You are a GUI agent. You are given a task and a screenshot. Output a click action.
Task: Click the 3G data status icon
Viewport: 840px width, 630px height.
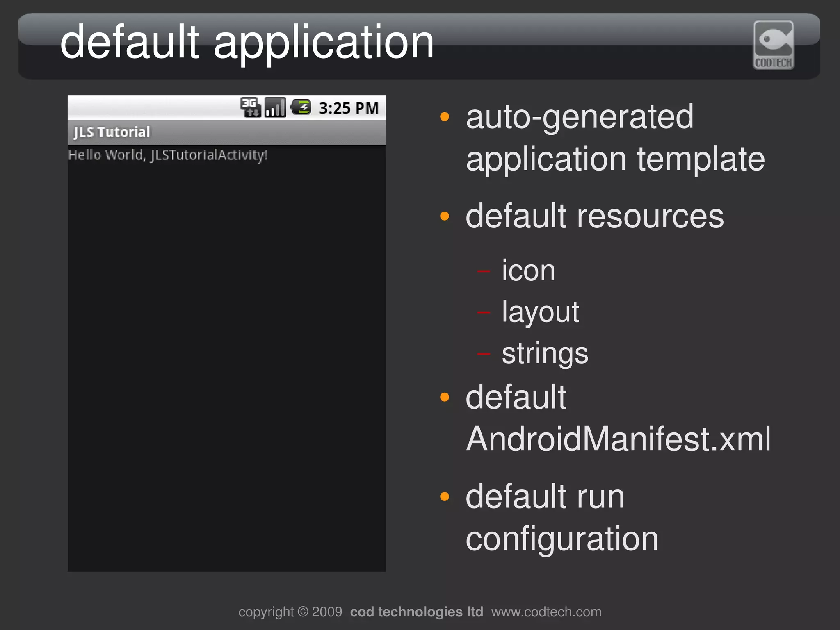251,107
